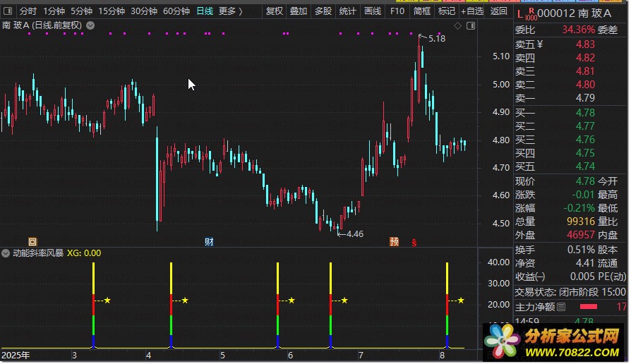Switch to 5分钟 chart period
This screenshot has height=364, width=631.
click(x=81, y=11)
